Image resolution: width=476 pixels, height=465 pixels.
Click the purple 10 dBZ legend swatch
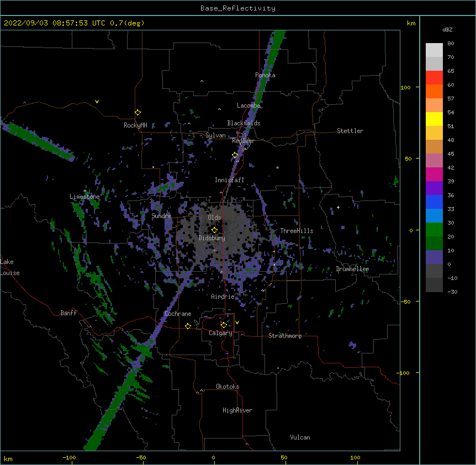[x=434, y=257]
